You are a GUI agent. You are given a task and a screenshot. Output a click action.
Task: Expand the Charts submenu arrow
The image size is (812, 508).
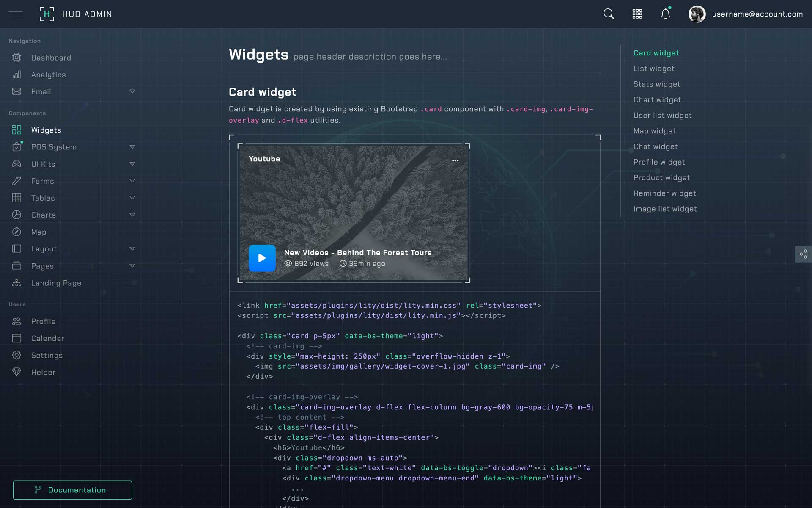132,215
